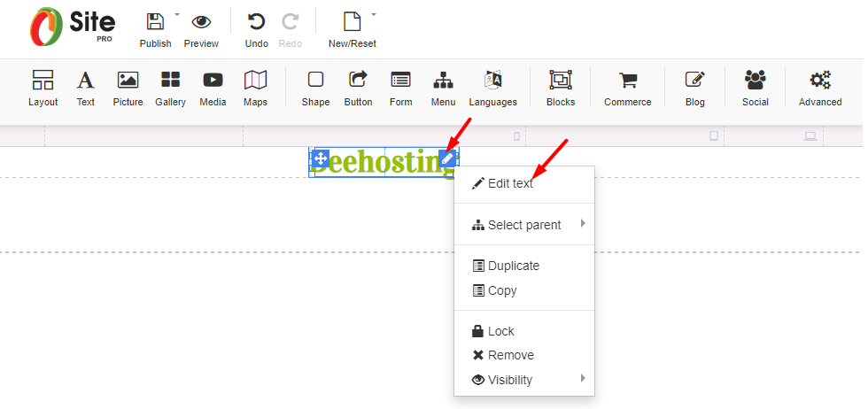868x409 pixels.
Task: Expand the arrow next to New/Reset
Action: pyautogui.click(x=373, y=14)
